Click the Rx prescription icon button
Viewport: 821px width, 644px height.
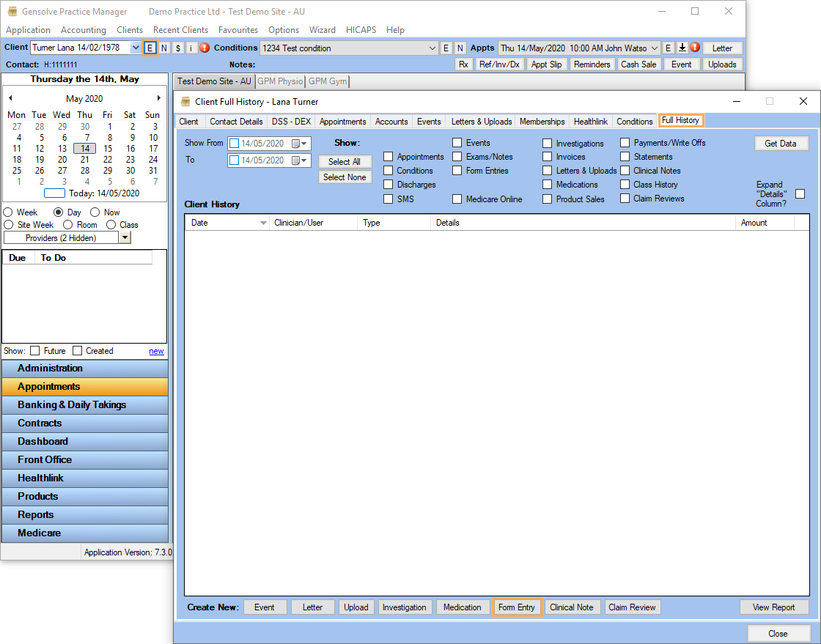pyautogui.click(x=465, y=64)
